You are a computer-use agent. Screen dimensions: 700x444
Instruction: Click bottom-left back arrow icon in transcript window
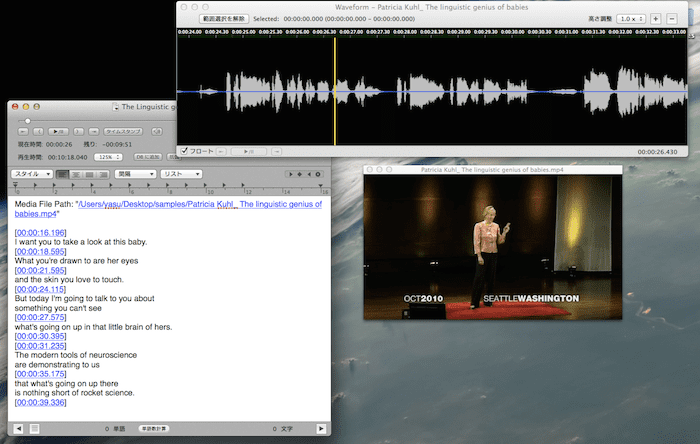pyautogui.click(x=18, y=429)
